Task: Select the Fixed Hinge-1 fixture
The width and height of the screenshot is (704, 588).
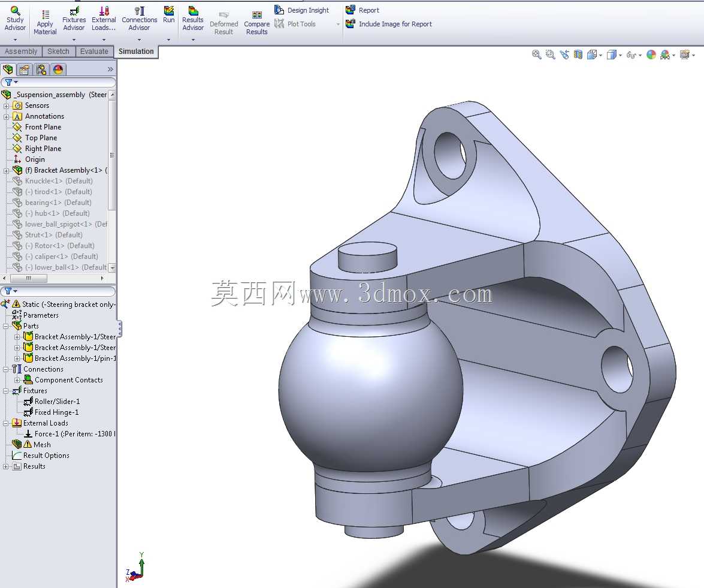Action: pyautogui.click(x=56, y=412)
